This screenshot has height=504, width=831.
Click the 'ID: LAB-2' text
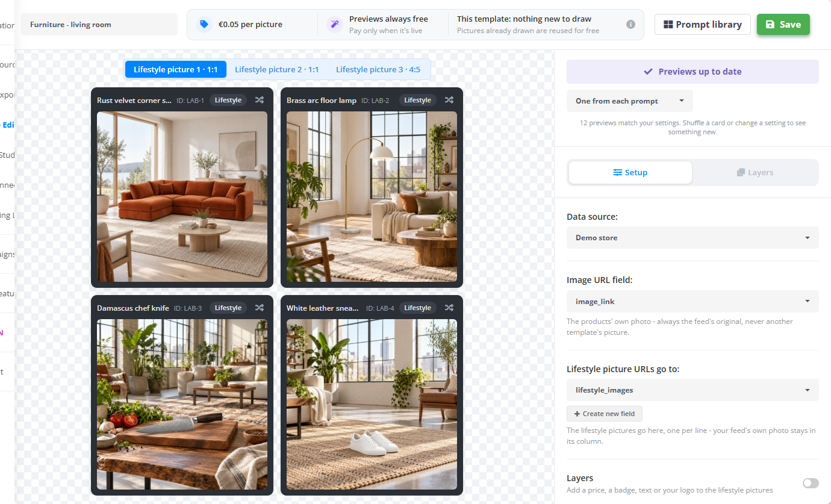[x=375, y=101]
